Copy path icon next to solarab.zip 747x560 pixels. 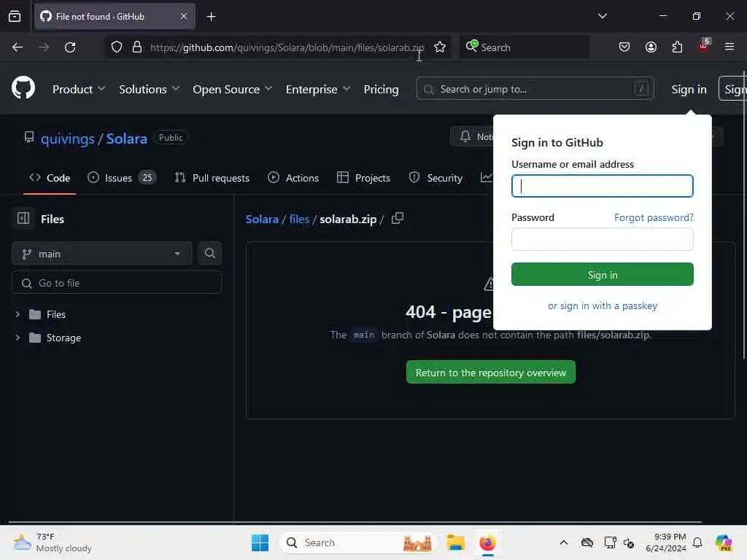click(398, 219)
